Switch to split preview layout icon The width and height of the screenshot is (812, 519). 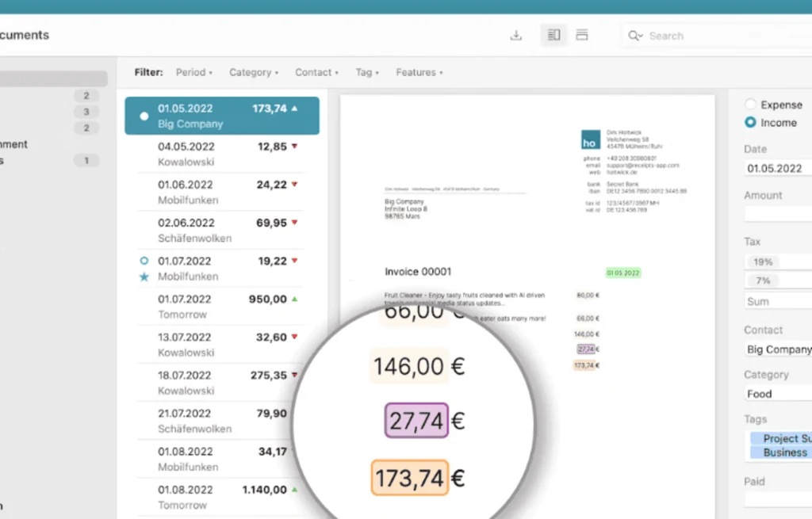coord(553,35)
